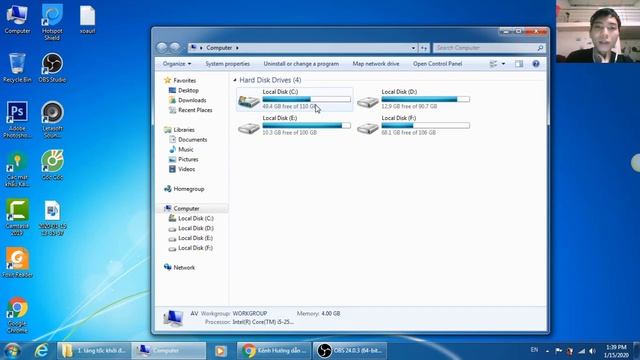Toggle the preview pane button

click(519, 64)
